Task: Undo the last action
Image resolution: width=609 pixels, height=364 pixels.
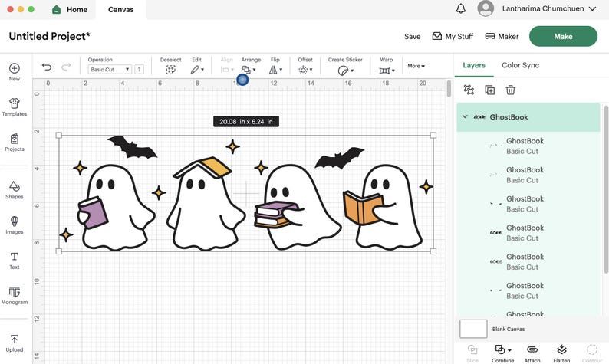Action: coord(47,67)
